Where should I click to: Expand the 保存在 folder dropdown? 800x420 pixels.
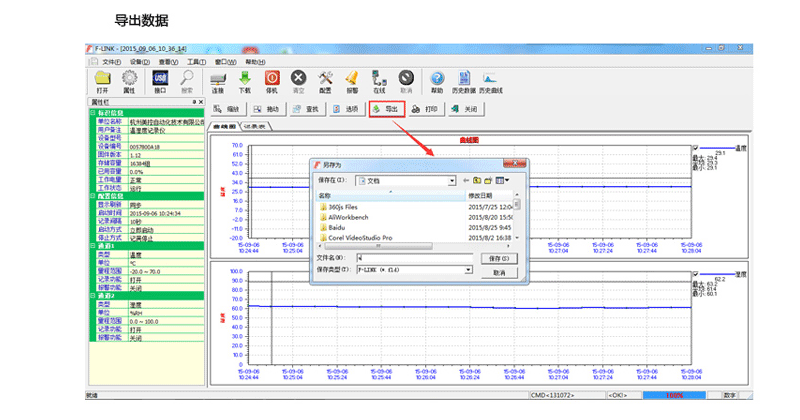[x=452, y=181]
